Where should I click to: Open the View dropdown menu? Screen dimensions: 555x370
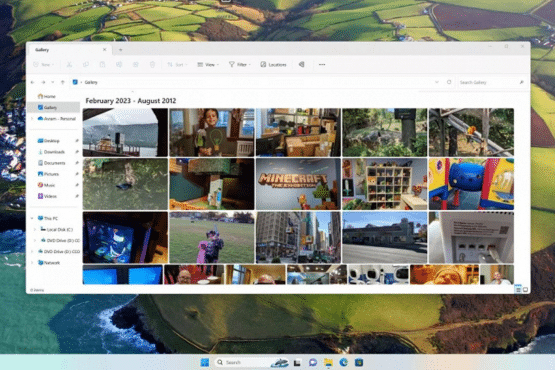[x=208, y=64]
